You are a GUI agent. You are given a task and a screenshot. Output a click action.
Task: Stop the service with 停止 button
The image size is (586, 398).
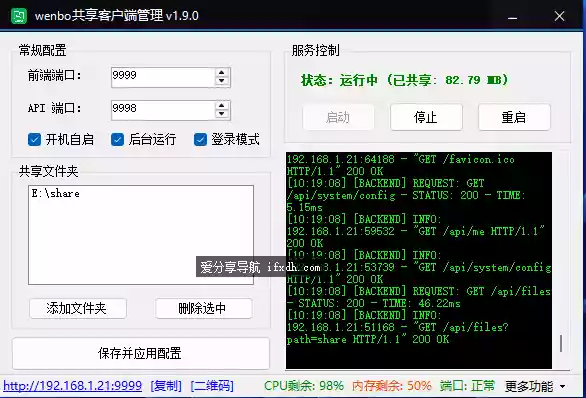tap(426, 117)
